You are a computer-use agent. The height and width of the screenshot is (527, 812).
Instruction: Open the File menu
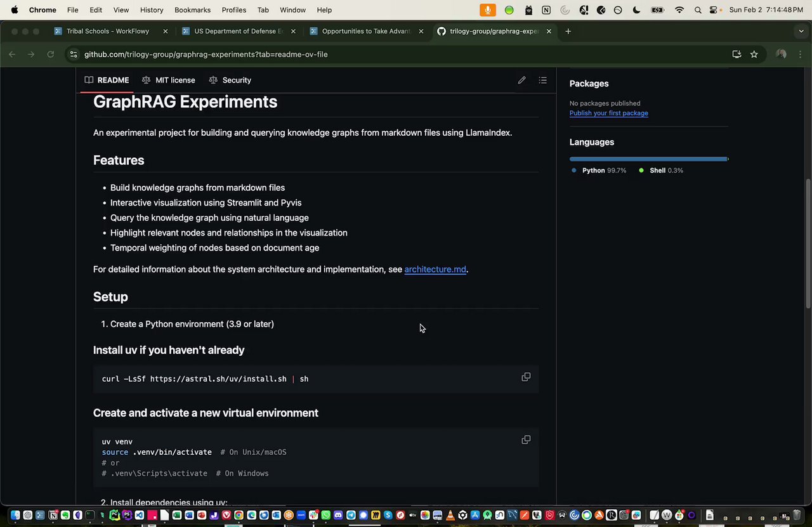[73, 10]
